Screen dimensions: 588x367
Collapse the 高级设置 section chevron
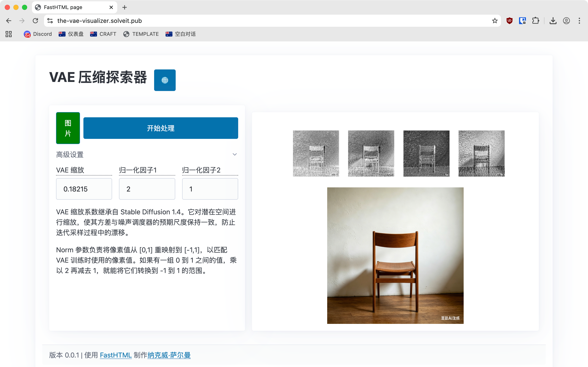(x=234, y=154)
